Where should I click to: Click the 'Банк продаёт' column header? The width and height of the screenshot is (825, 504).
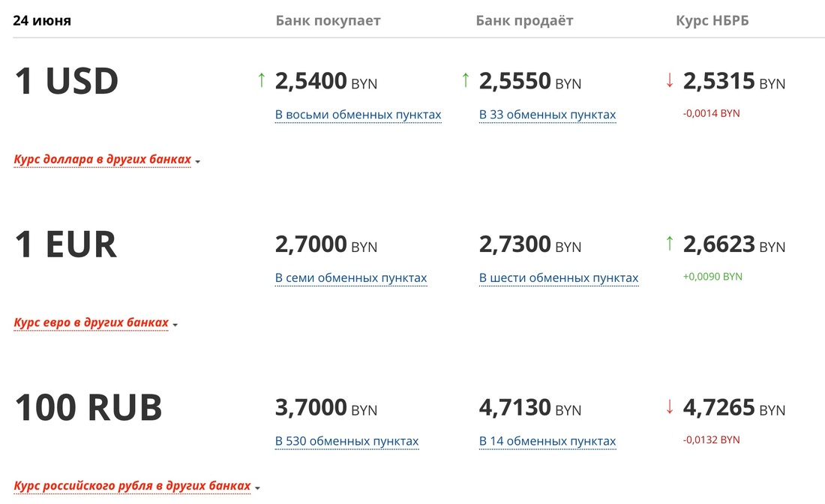point(524,20)
